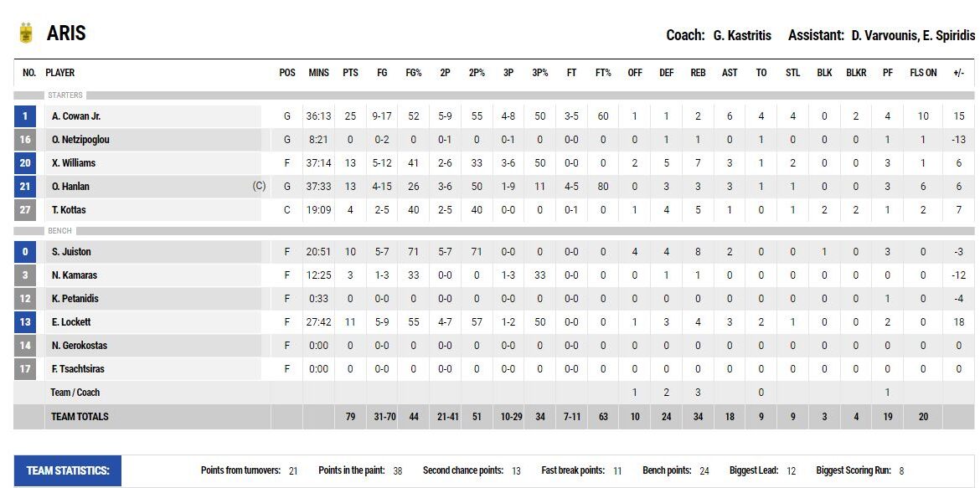Click jersey number 27 badge for T. Kottas
The image size is (980, 488).
click(x=26, y=210)
